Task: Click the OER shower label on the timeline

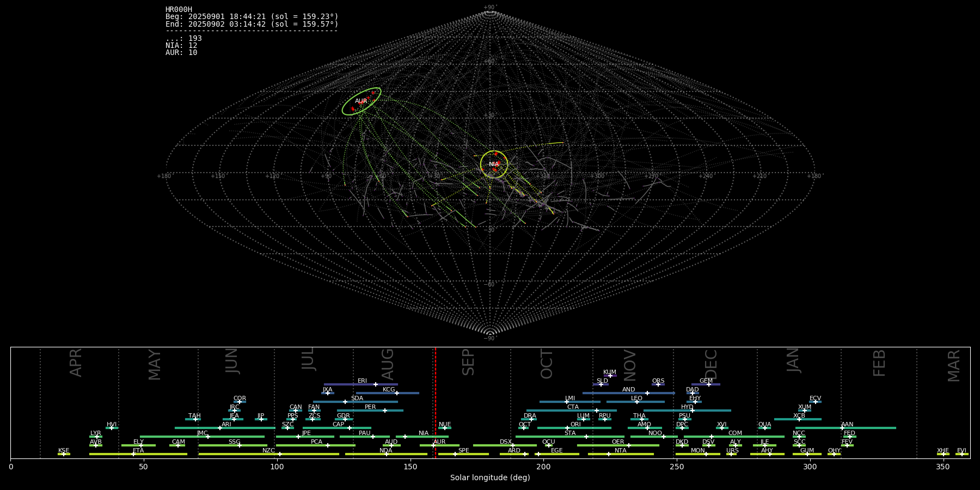Action: click(618, 442)
